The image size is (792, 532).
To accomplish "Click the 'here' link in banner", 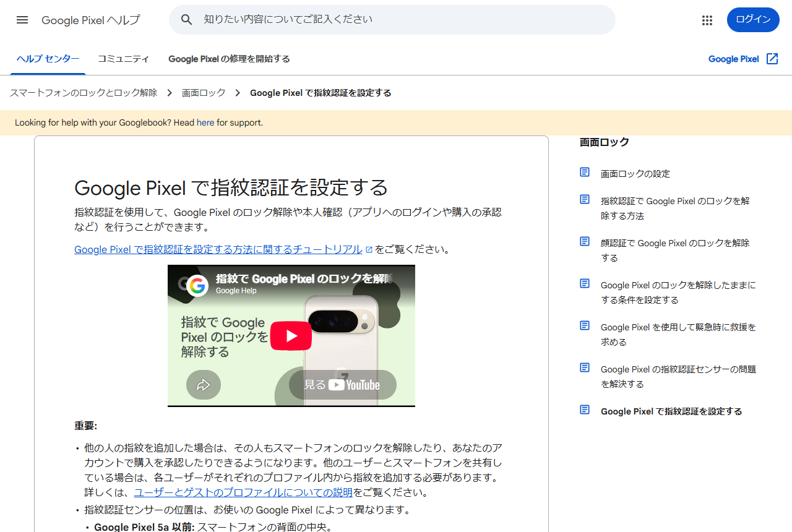I will [205, 122].
